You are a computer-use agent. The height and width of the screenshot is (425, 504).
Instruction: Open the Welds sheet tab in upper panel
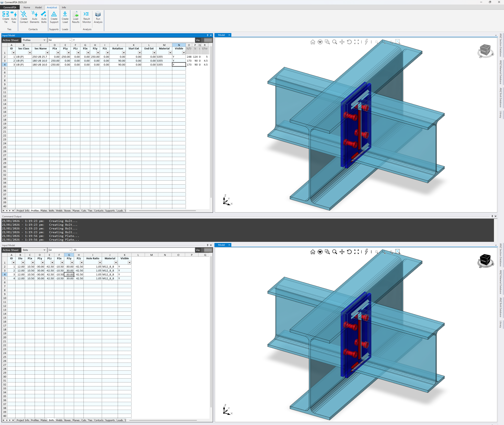pyautogui.click(x=59, y=211)
